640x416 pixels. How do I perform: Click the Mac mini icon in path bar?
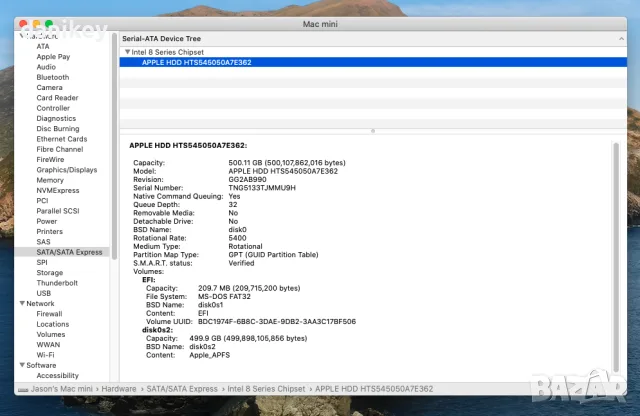(23, 390)
